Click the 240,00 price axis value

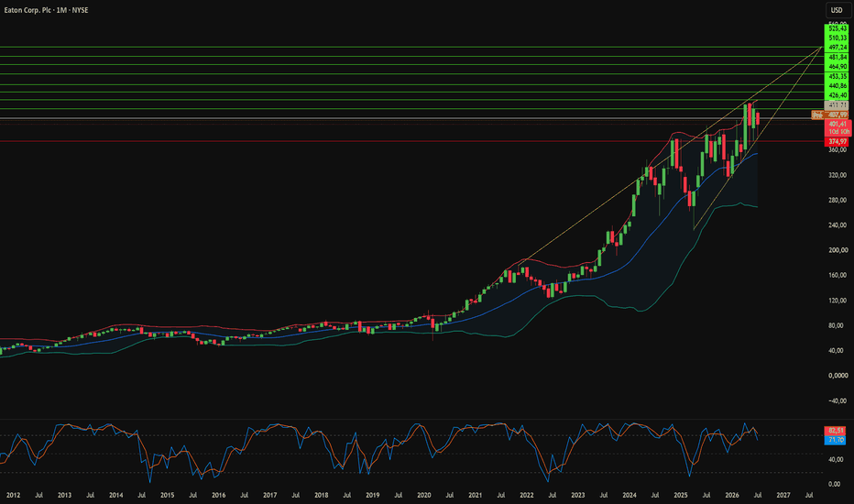pyautogui.click(x=838, y=225)
